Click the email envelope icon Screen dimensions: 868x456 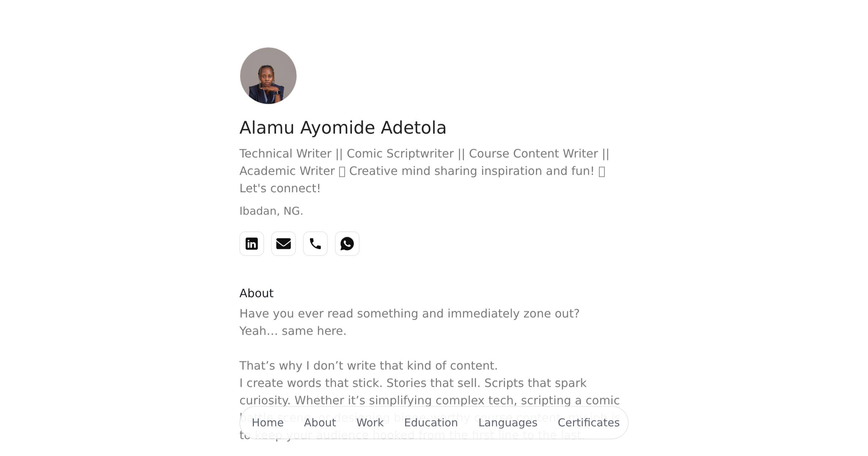click(x=283, y=244)
